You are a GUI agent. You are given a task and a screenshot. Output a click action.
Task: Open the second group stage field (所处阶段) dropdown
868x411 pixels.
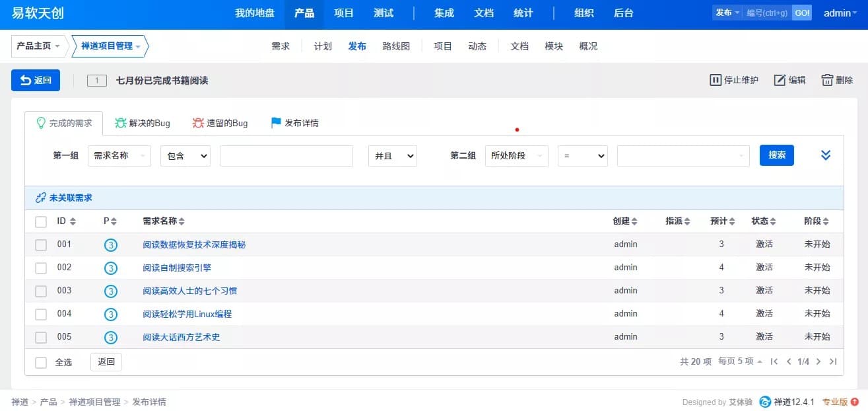coord(517,155)
